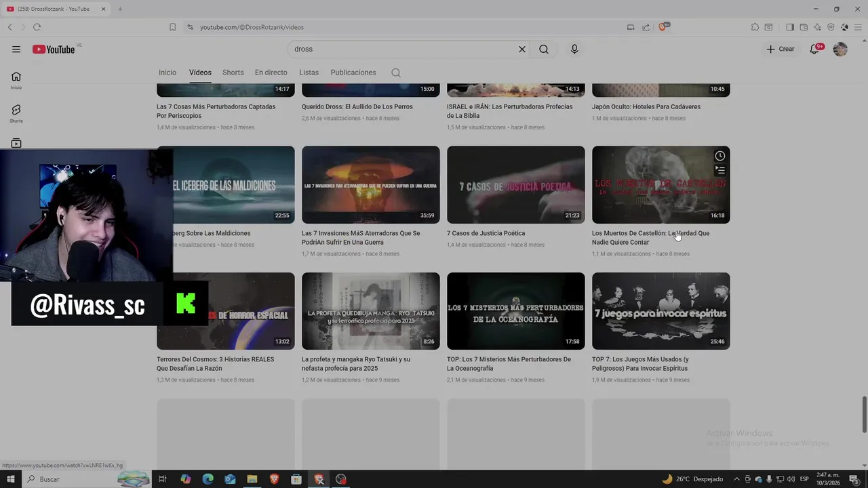This screenshot has height=488, width=868.
Task: Open Task View on the taskbar
Action: pyautogui.click(x=163, y=479)
